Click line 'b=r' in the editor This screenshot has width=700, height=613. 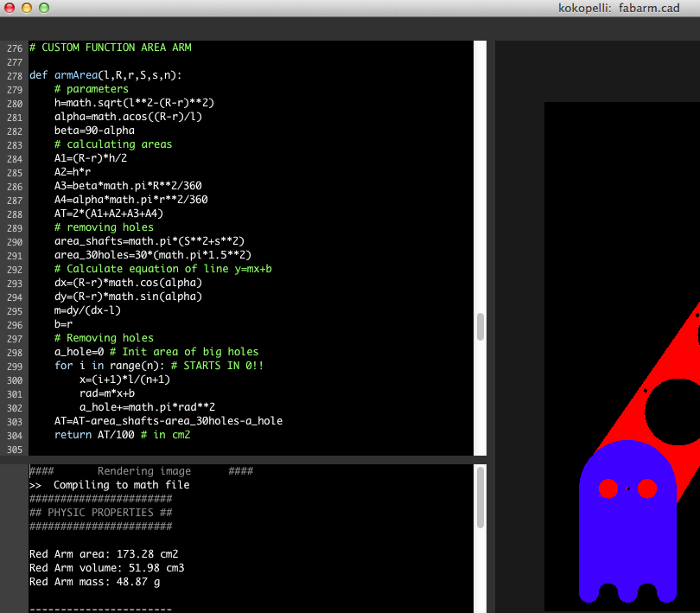63,324
